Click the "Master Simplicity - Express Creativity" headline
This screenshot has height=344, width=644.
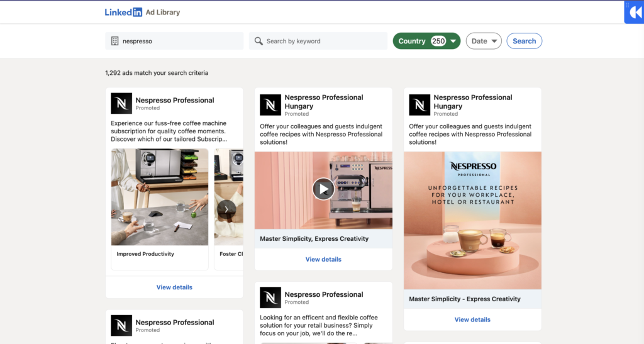coord(465,299)
